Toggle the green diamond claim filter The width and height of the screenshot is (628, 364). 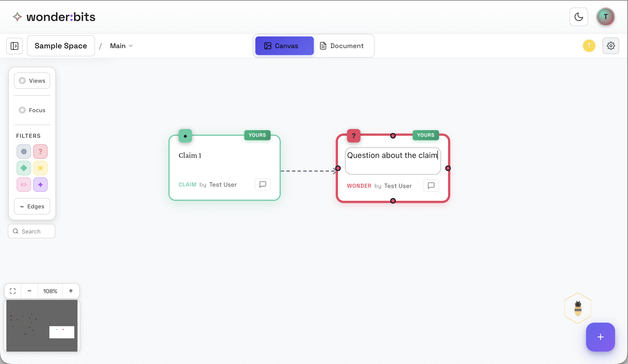coord(24,168)
